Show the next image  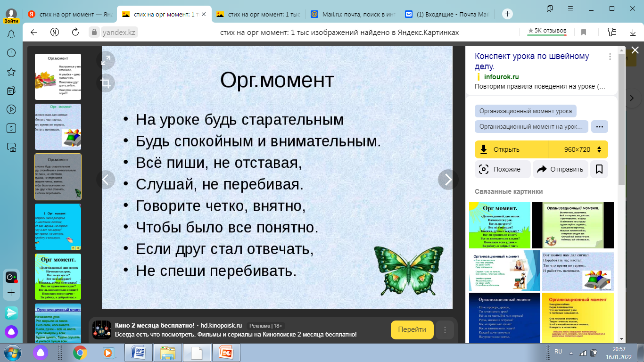coord(448,180)
